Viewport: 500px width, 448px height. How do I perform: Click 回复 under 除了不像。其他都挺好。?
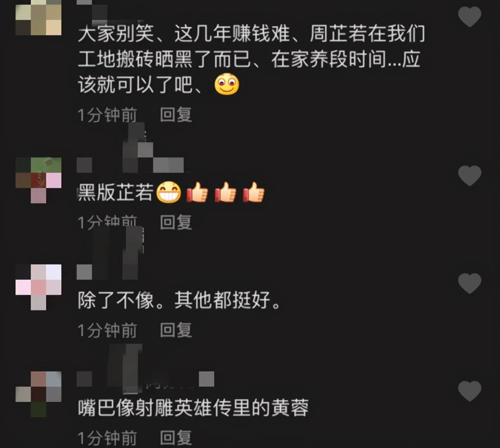coord(176,330)
